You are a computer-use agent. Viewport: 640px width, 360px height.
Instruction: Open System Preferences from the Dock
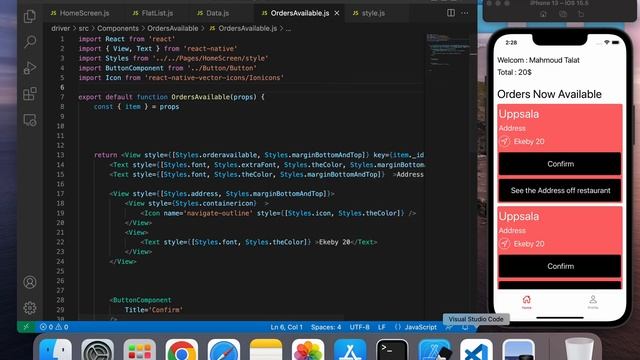click(98, 350)
